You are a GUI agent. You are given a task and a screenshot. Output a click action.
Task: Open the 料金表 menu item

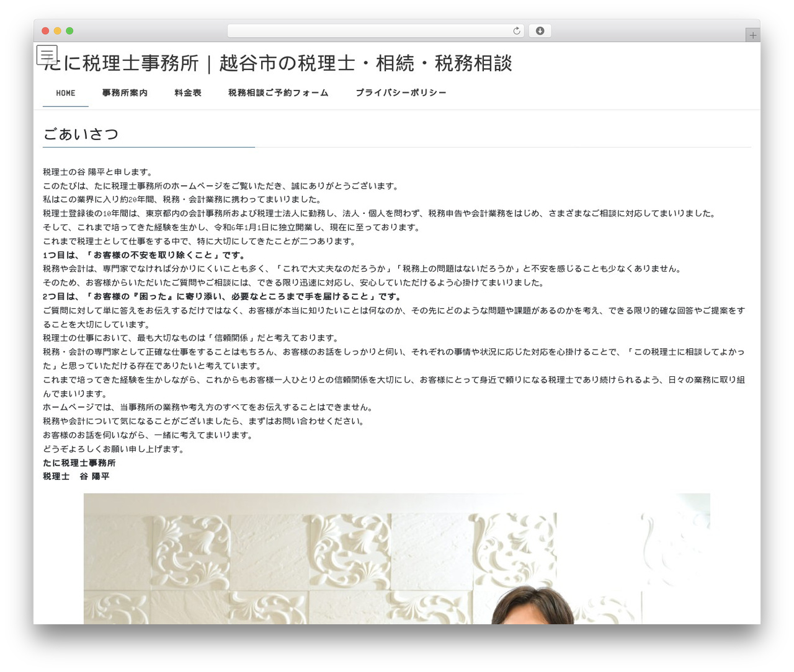tap(188, 93)
